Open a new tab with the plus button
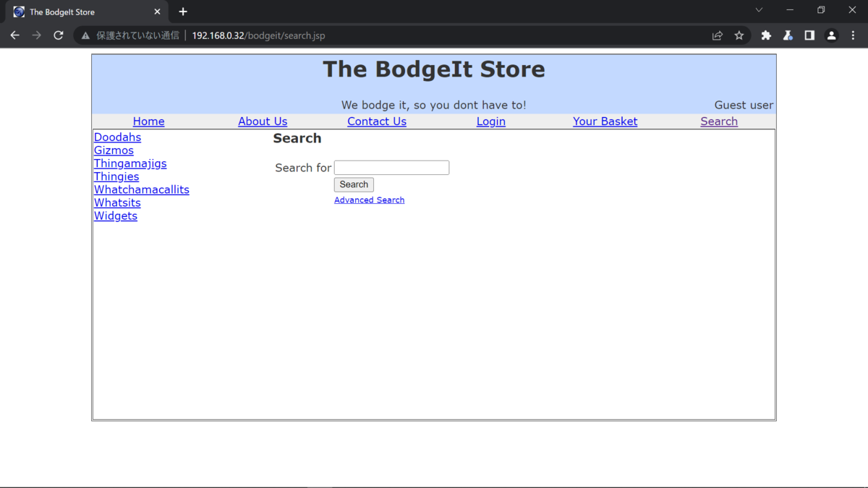The width and height of the screenshot is (868, 488). (183, 12)
